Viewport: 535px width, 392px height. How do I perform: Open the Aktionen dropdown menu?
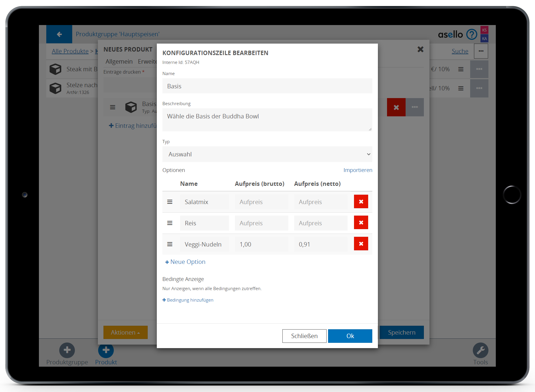pyautogui.click(x=125, y=333)
